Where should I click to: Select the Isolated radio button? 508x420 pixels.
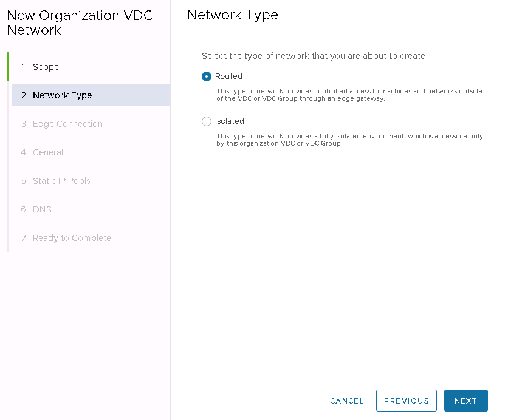click(x=207, y=121)
